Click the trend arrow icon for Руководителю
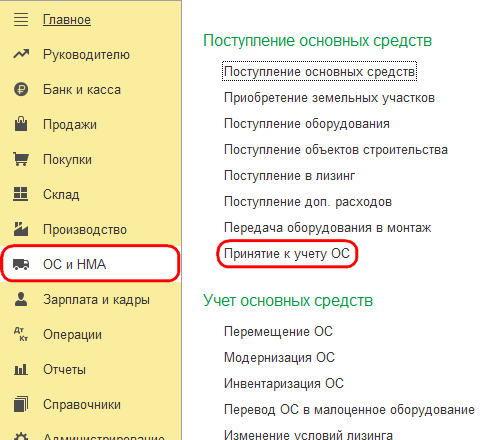 pos(21,54)
